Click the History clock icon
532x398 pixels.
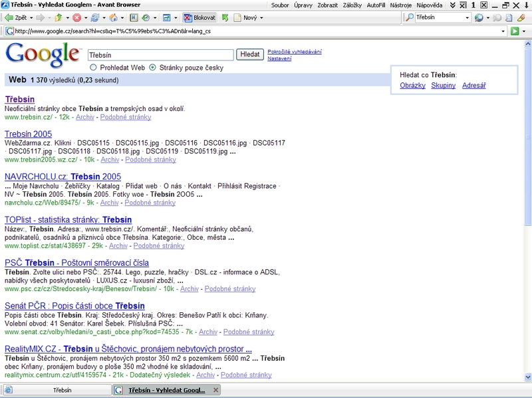[x=146, y=18]
